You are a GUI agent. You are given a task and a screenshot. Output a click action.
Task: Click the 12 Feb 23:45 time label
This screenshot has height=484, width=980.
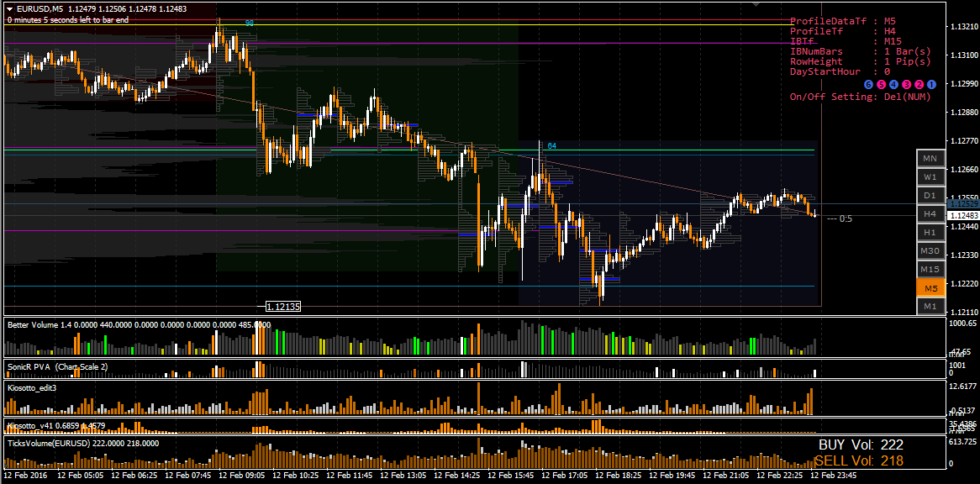(834, 476)
